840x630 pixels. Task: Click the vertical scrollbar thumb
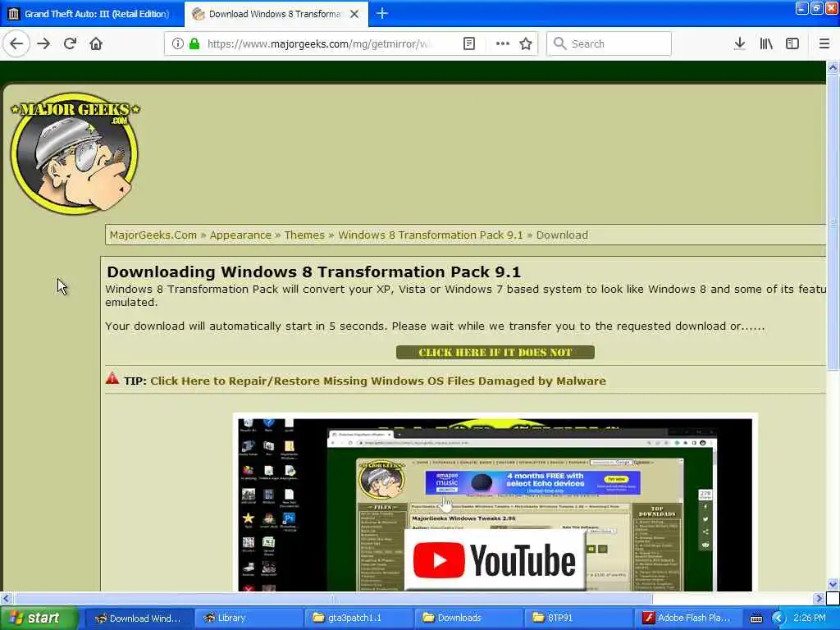click(833, 221)
